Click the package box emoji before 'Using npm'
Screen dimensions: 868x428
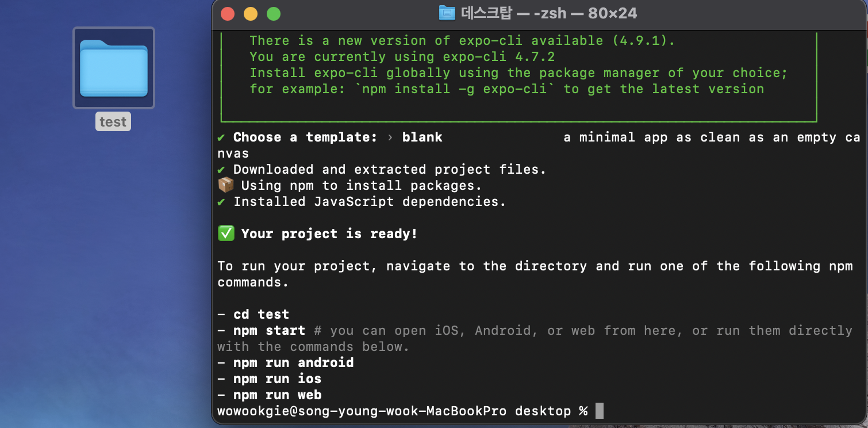(225, 185)
